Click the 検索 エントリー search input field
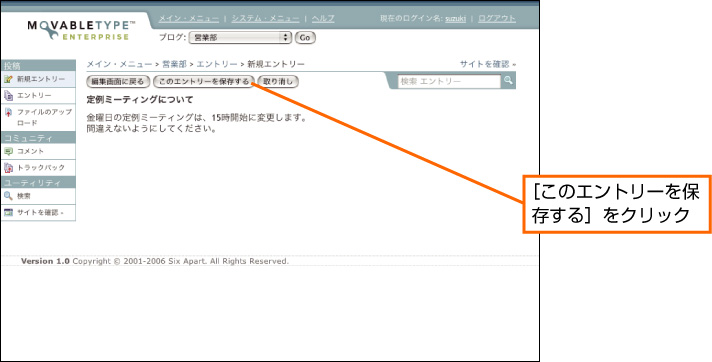The width and height of the screenshot is (712, 362). tap(450, 81)
